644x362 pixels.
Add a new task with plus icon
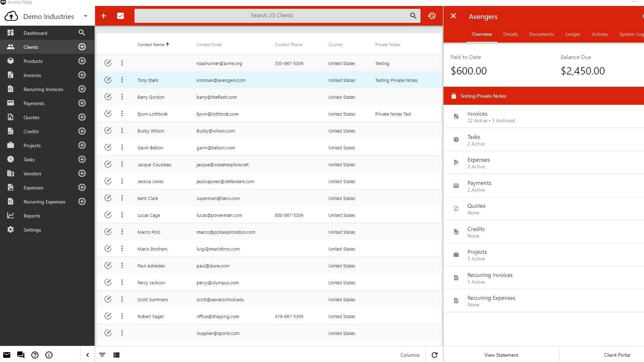click(82, 159)
